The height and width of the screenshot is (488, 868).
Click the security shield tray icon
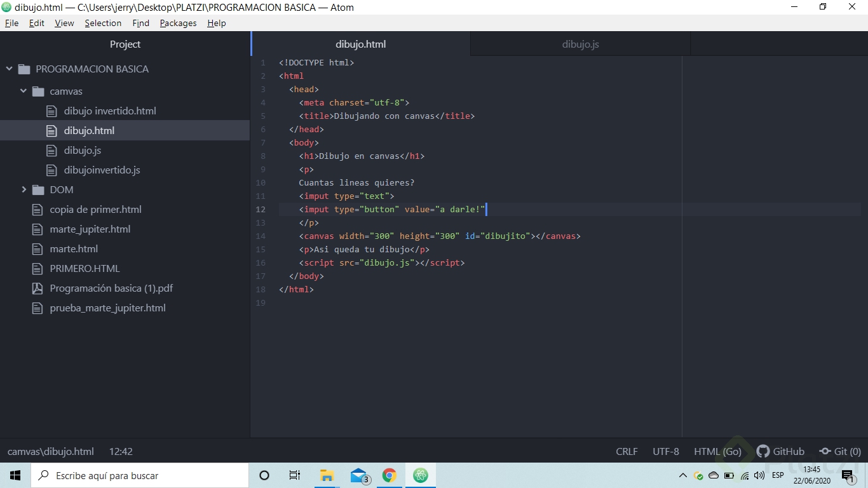(698, 475)
